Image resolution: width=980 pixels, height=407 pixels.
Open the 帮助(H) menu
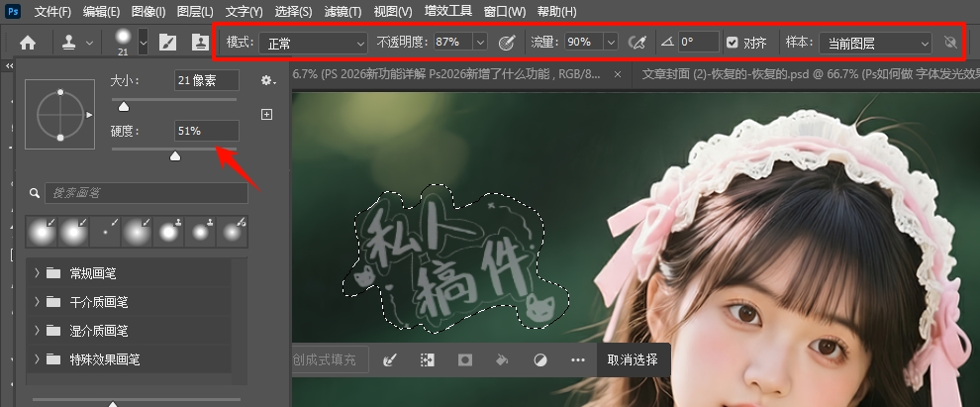pyautogui.click(x=557, y=11)
